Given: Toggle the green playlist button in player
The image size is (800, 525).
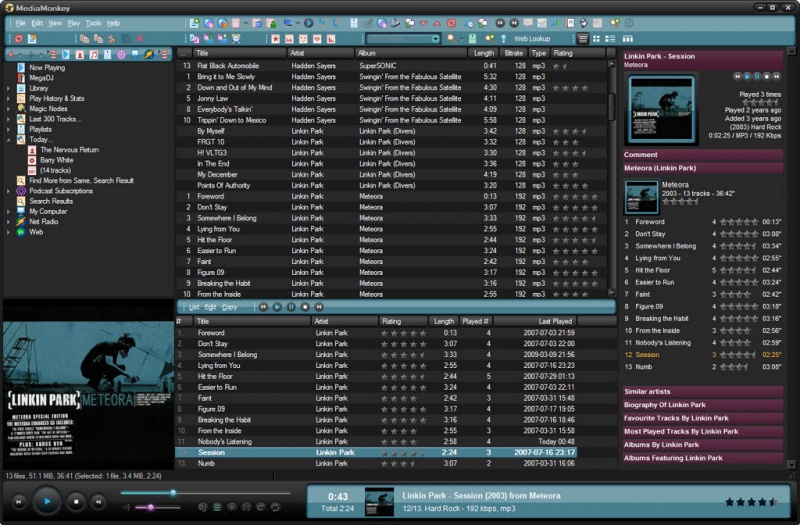Looking at the screenshot, I should (x=217, y=507).
